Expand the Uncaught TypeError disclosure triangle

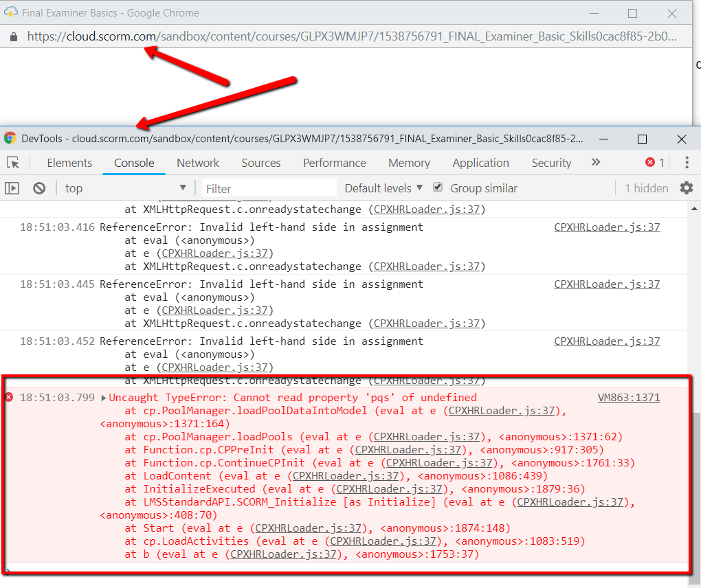point(103,398)
